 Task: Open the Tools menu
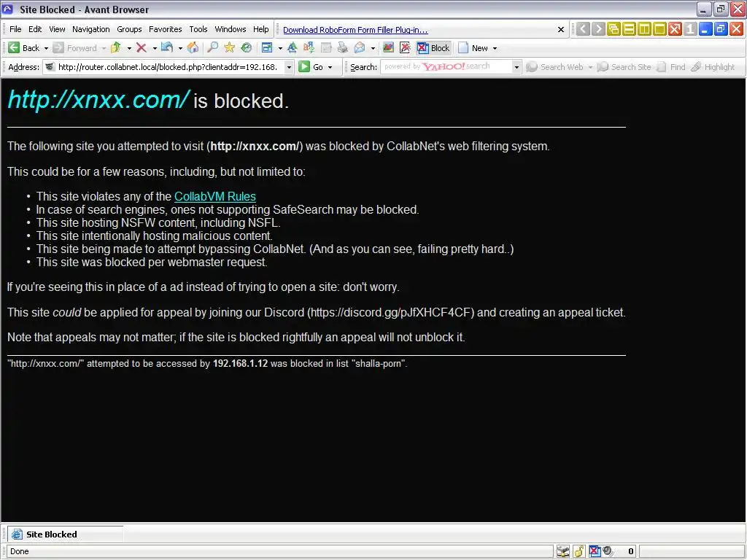(x=198, y=29)
